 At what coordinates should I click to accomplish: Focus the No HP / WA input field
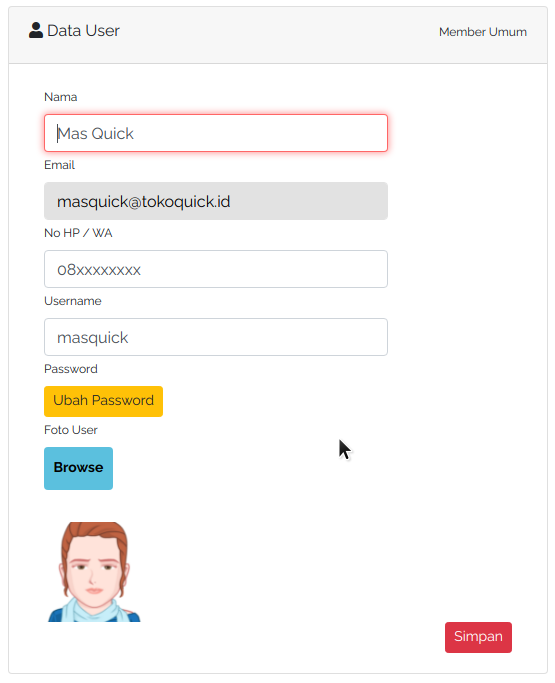point(216,269)
